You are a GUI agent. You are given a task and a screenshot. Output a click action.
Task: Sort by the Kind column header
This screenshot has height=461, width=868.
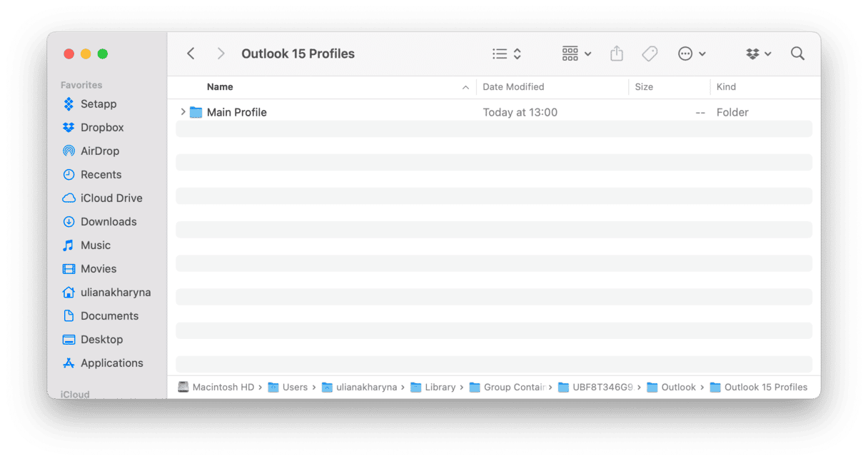(x=726, y=87)
